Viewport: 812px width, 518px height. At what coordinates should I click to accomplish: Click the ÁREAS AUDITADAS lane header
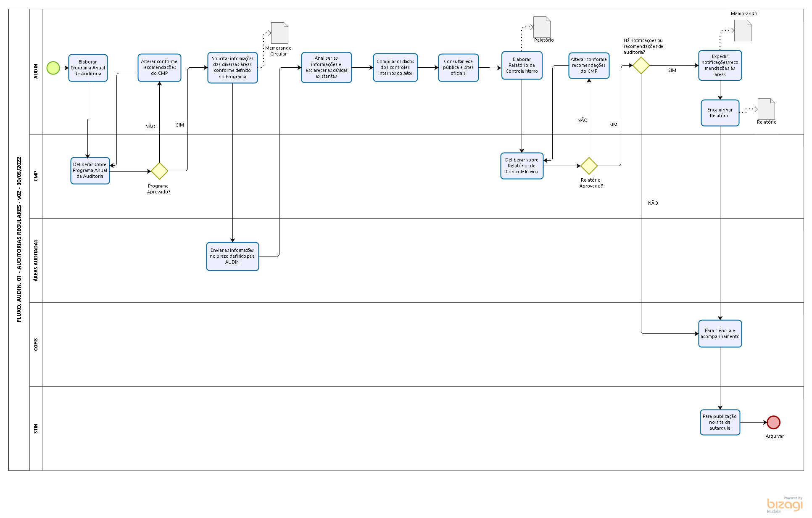click(x=36, y=260)
